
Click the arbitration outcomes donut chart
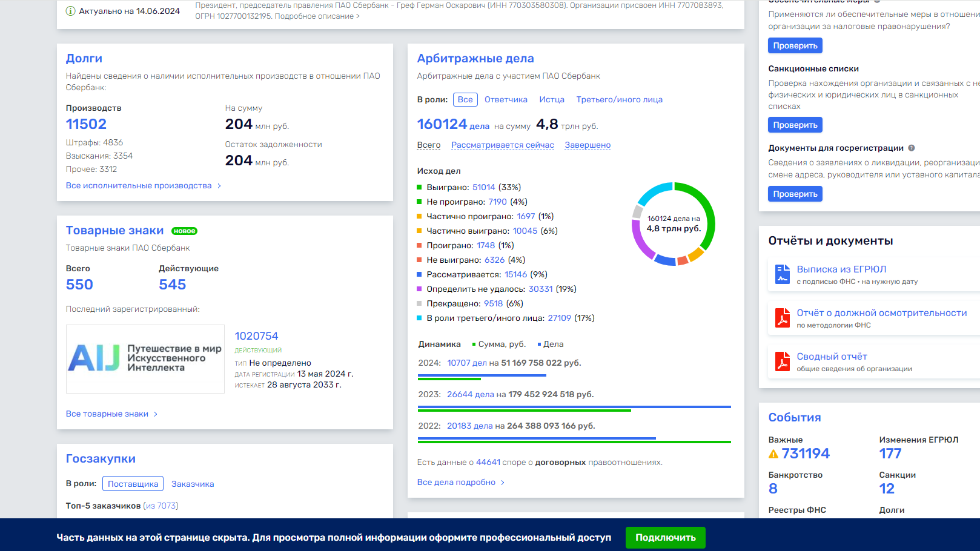click(674, 223)
